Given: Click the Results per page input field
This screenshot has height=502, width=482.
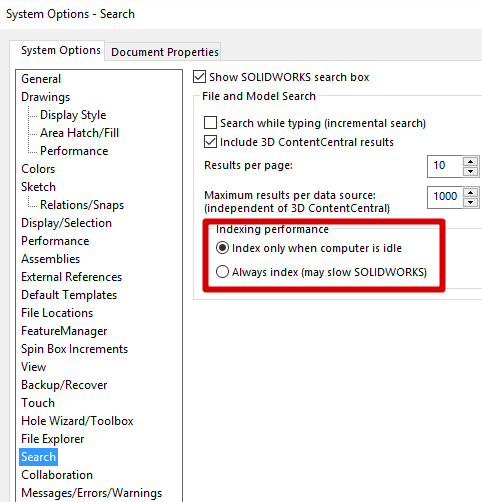Looking at the screenshot, I should pyautogui.click(x=445, y=166).
